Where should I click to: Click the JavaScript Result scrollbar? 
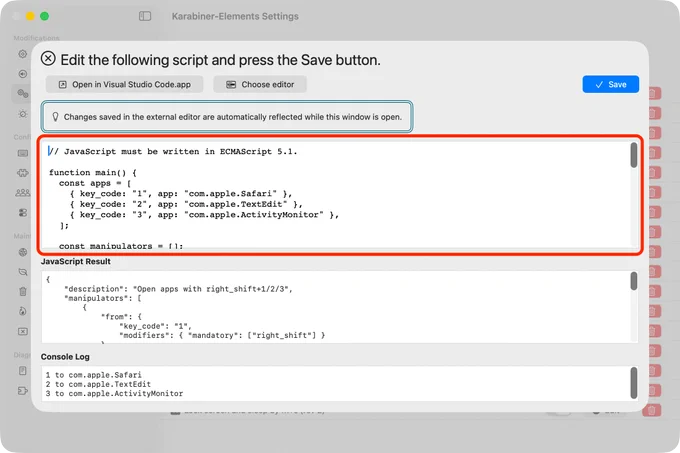pyautogui.click(x=634, y=281)
